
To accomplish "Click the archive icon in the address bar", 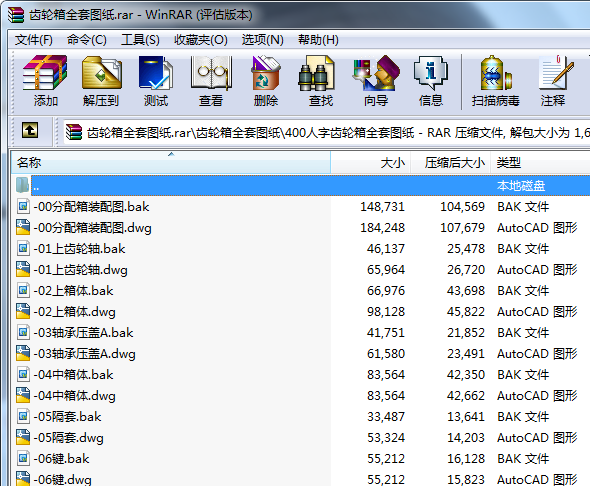I will pos(74,132).
